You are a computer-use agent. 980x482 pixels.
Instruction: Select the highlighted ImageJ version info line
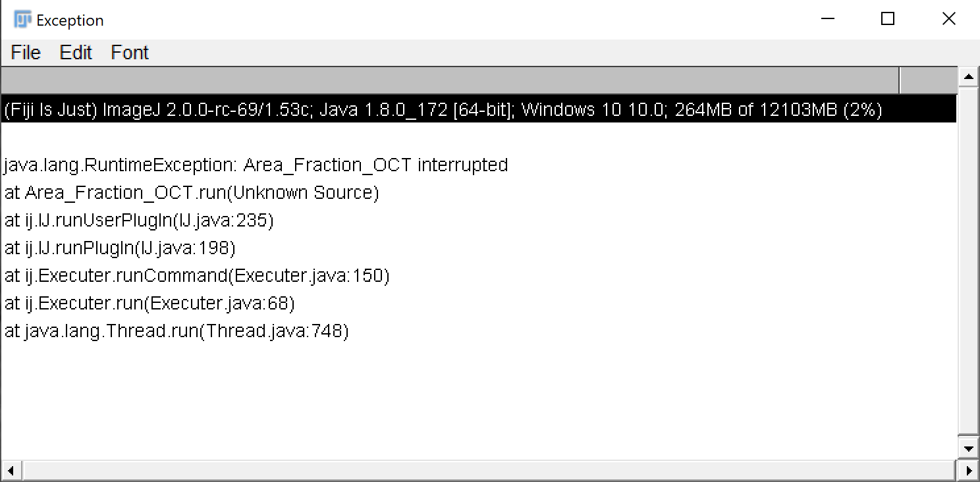pos(443,109)
